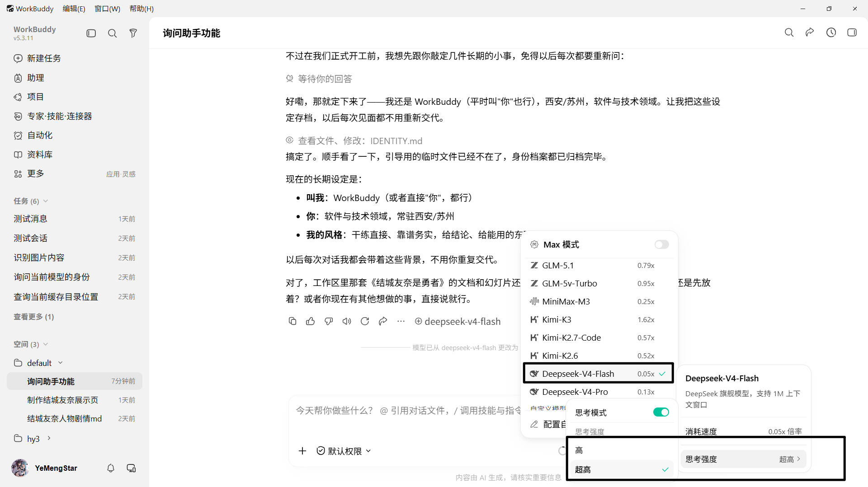Open 专家·技能·连接器 page
The height and width of the screenshot is (487, 868).
75,116
